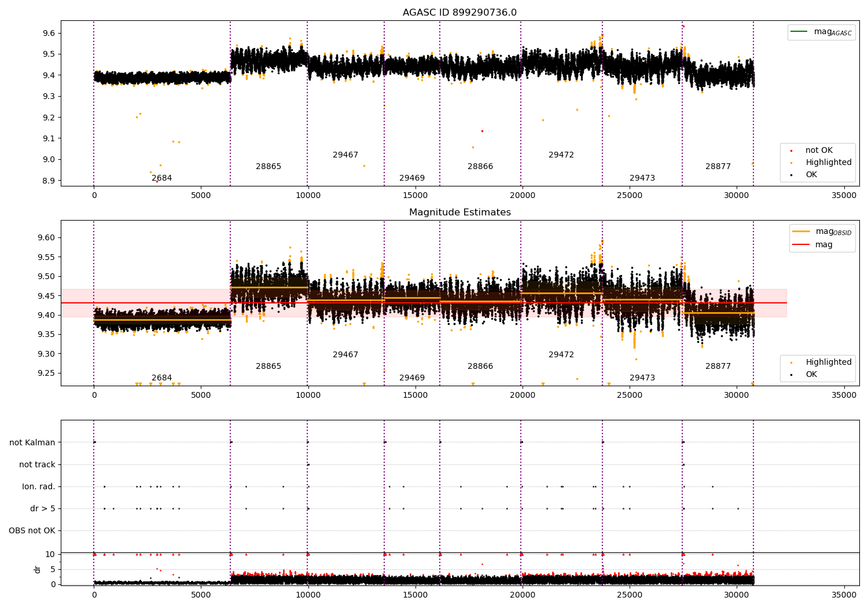Click OBSID label 29472 in middle plot

(561, 355)
